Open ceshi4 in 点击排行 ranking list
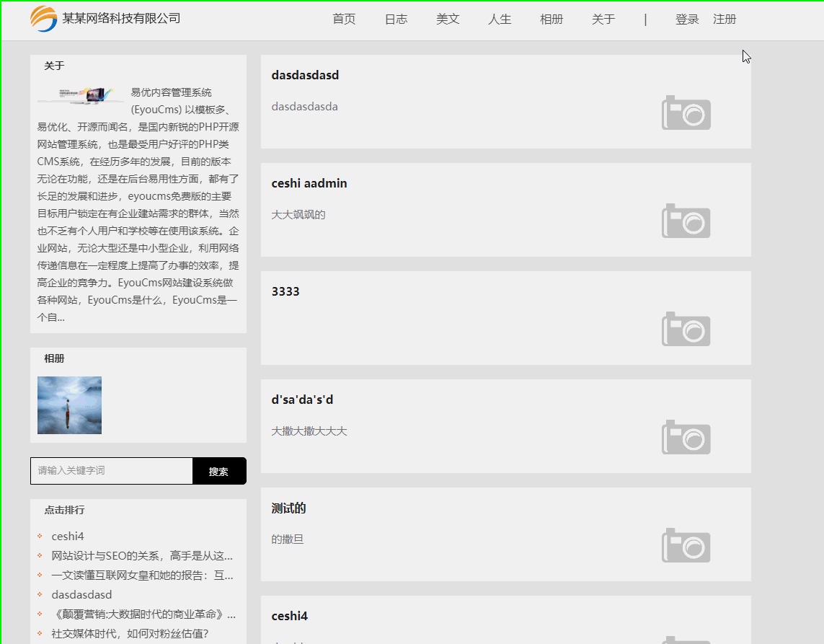Image resolution: width=824 pixels, height=644 pixels. pos(68,537)
